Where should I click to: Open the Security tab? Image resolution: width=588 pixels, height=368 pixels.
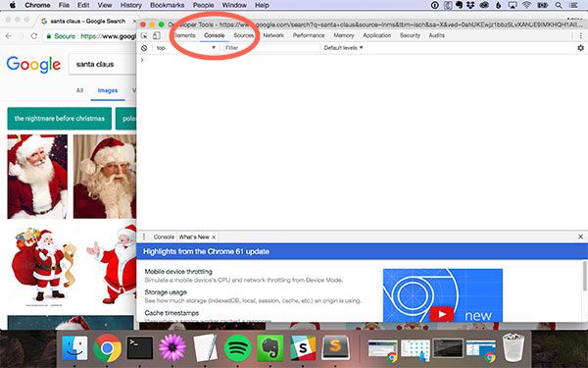tap(410, 35)
